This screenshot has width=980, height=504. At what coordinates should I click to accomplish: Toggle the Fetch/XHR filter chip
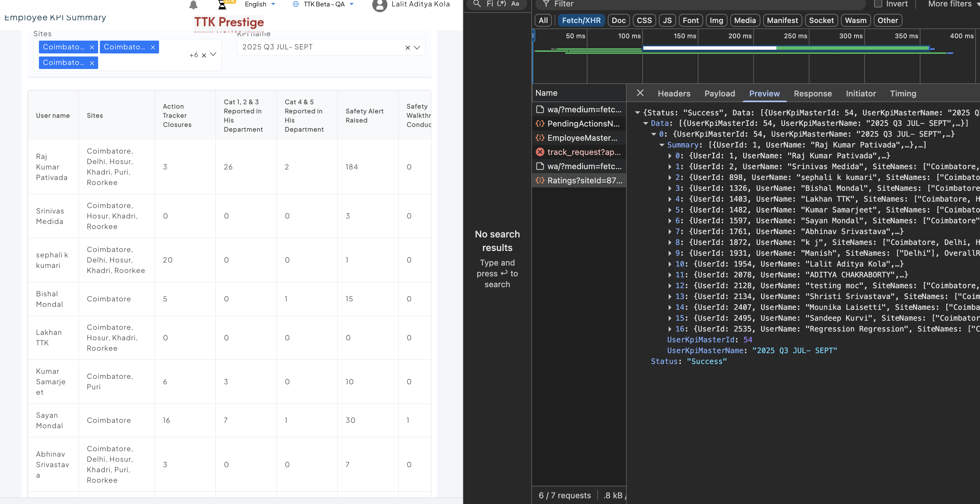click(x=581, y=21)
